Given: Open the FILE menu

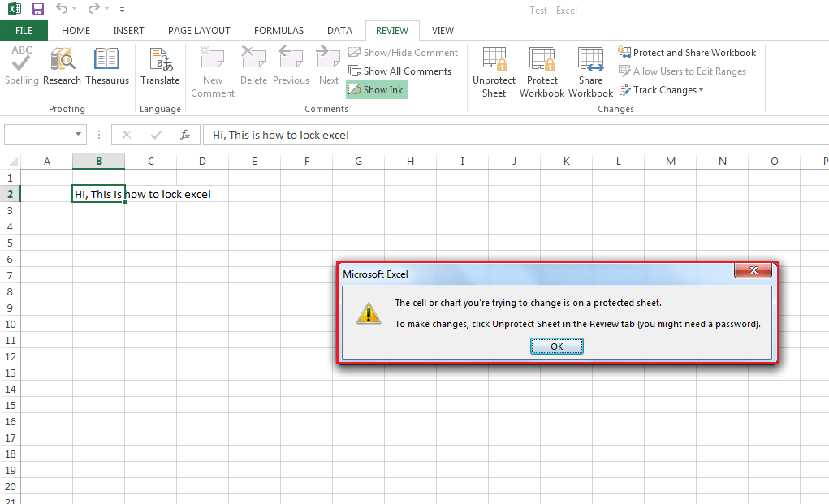Looking at the screenshot, I should [24, 29].
